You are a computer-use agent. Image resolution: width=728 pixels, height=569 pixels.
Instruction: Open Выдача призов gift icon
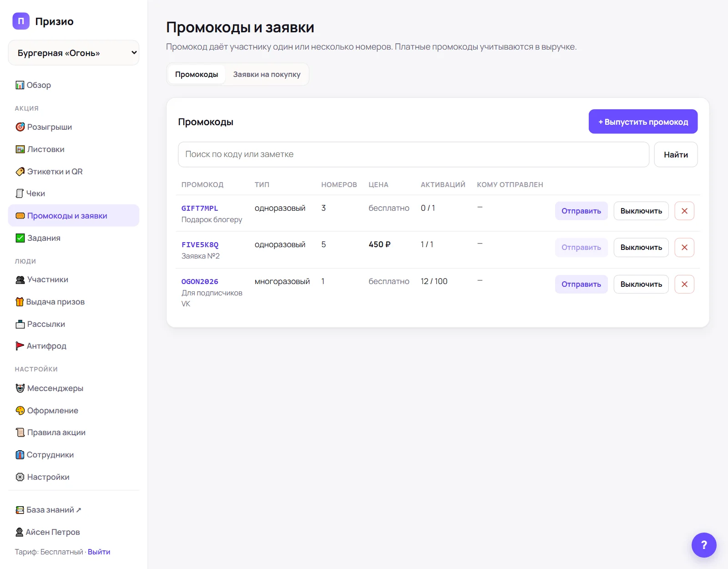click(x=20, y=302)
